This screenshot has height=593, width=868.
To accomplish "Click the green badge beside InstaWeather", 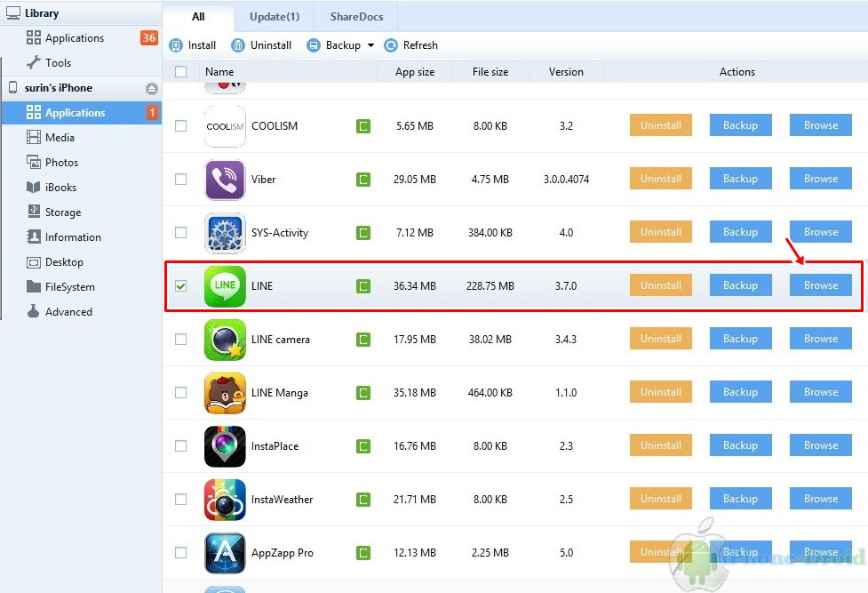I will click(x=363, y=500).
